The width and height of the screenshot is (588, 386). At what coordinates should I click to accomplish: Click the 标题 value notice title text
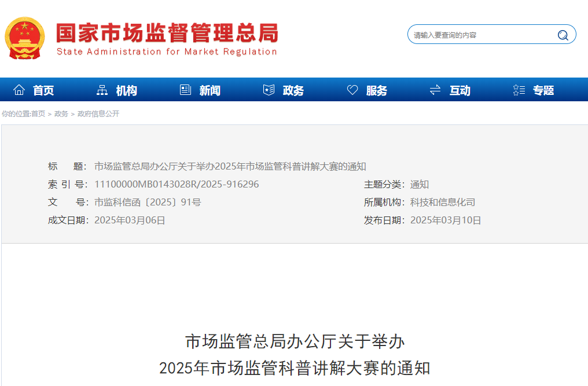(x=230, y=166)
